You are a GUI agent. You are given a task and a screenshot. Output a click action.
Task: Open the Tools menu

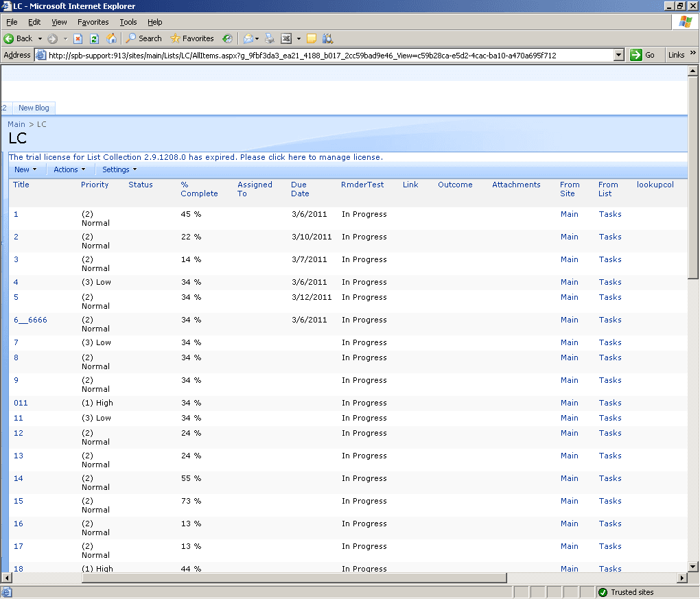coord(128,22)
